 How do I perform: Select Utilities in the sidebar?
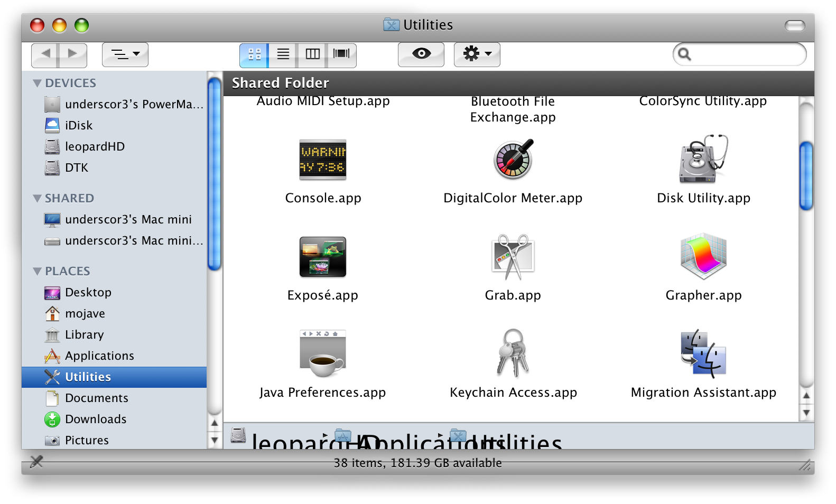(114, 377)
